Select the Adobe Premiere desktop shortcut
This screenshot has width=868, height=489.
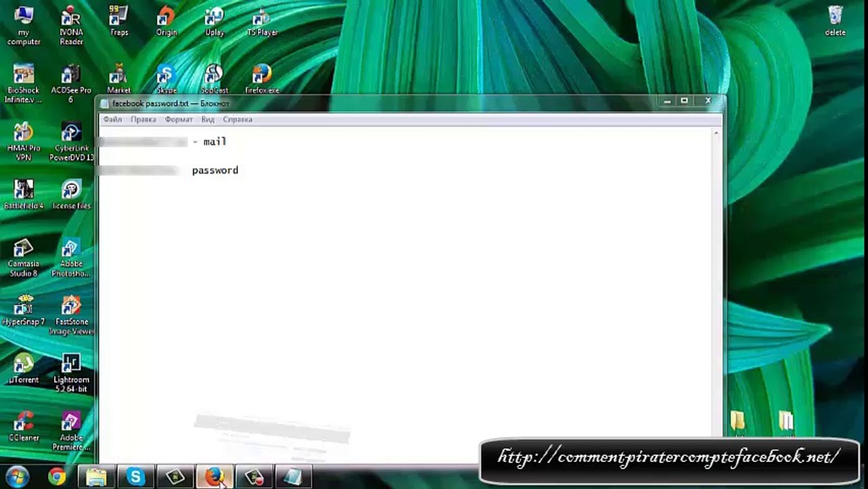(71, 431)
